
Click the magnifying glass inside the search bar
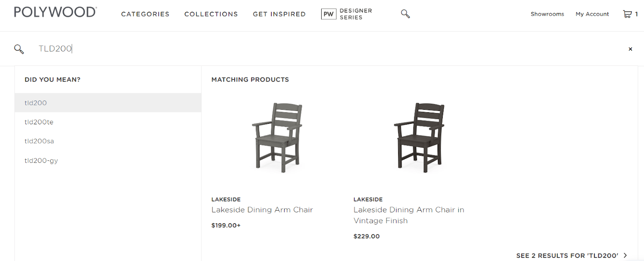[x=19, y=49]
